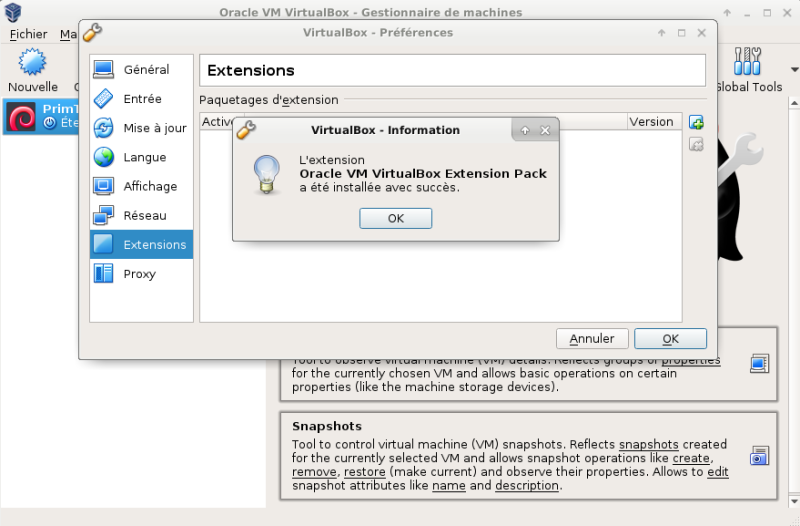Click the Proxy panel icon
Screen dimensions: 800x526
point(104,273)
